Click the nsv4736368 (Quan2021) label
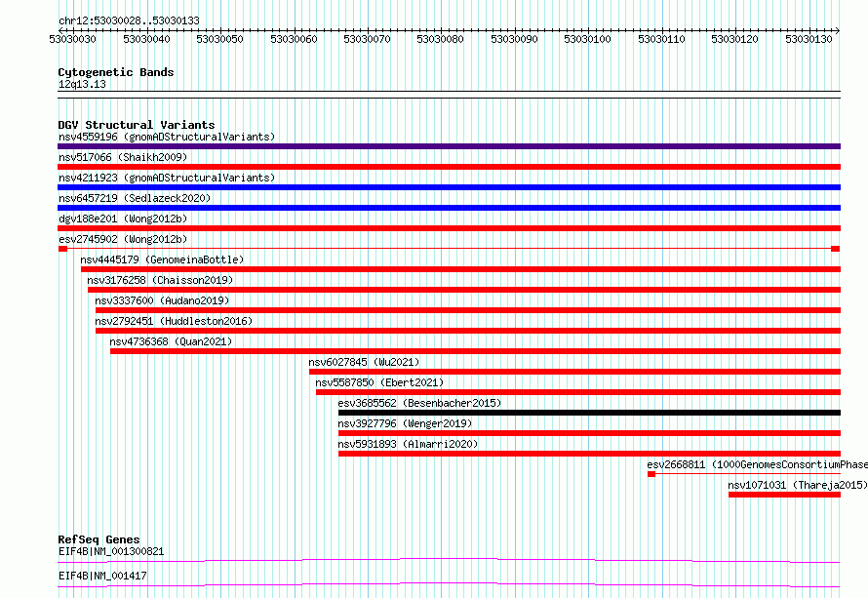868x598 pixels. tap(171, 341)
